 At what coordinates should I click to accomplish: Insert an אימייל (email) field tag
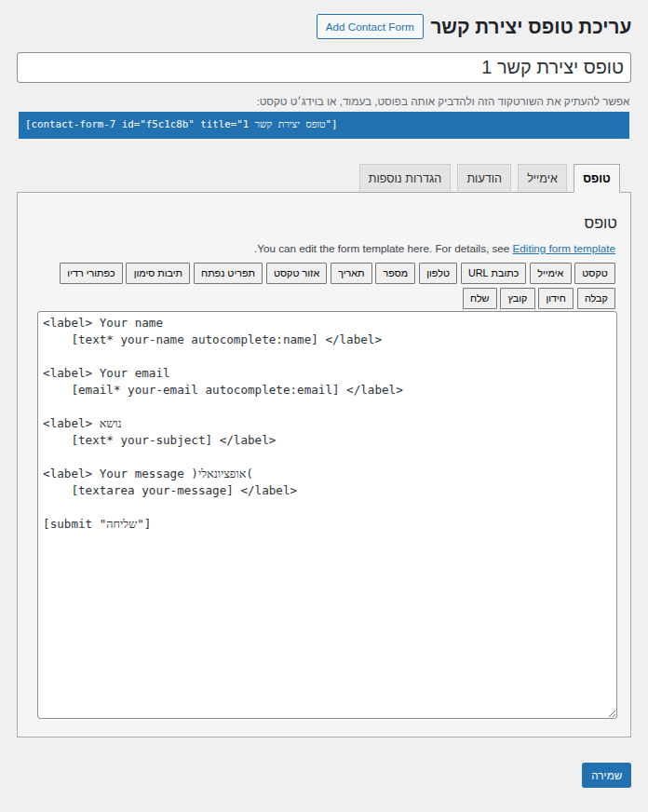(x=551, y=273)
